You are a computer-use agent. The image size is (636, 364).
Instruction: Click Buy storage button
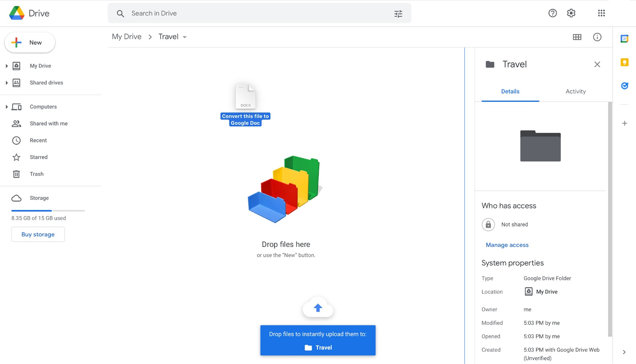(x=38, y=234)
